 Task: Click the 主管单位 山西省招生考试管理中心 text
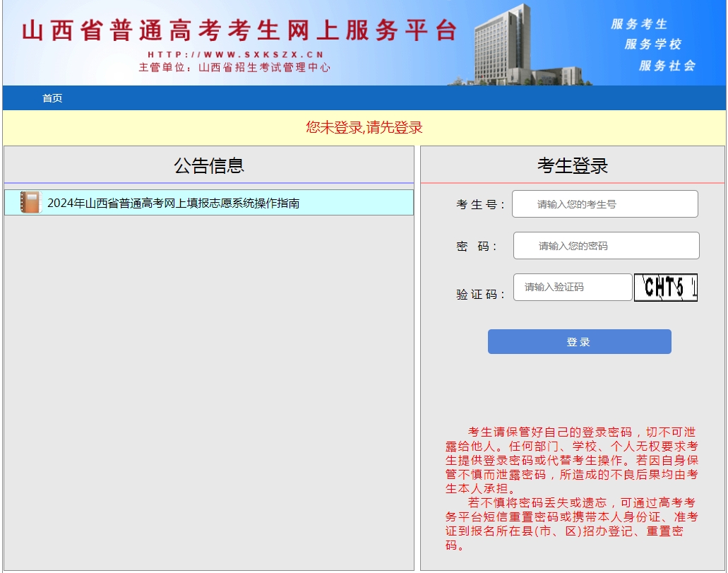pos(234,67)
